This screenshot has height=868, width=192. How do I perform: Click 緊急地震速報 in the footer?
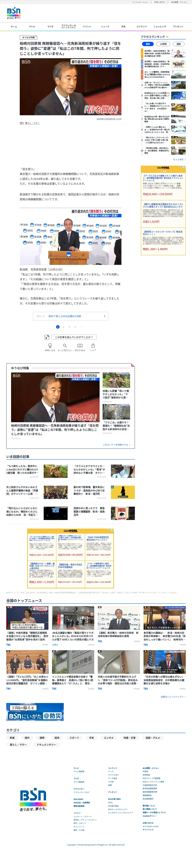point(79,806)
